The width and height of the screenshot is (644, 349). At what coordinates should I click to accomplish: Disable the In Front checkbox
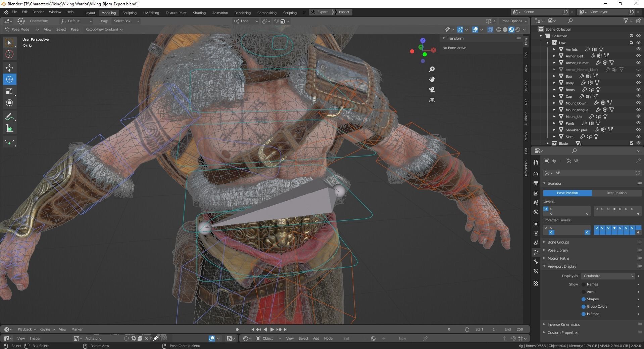pyautogui.click(x=583, y=314)
